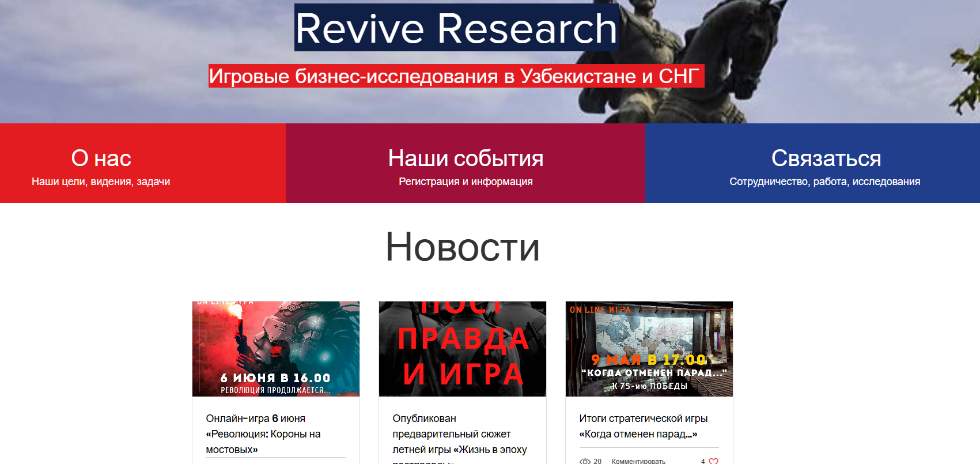Open the 'Правда и игра' post image
This screenshot has height=464, width=980.
[x=462, y=349]
